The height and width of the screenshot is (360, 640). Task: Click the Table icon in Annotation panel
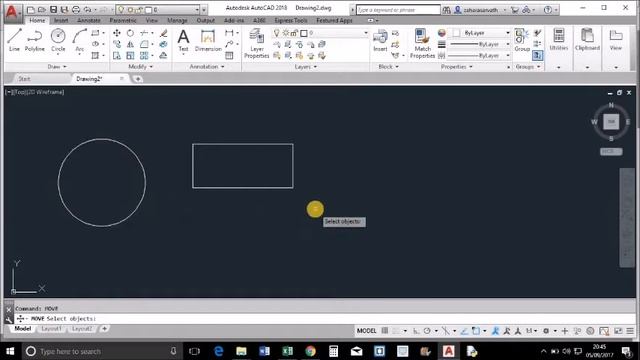tap(229, 56)
